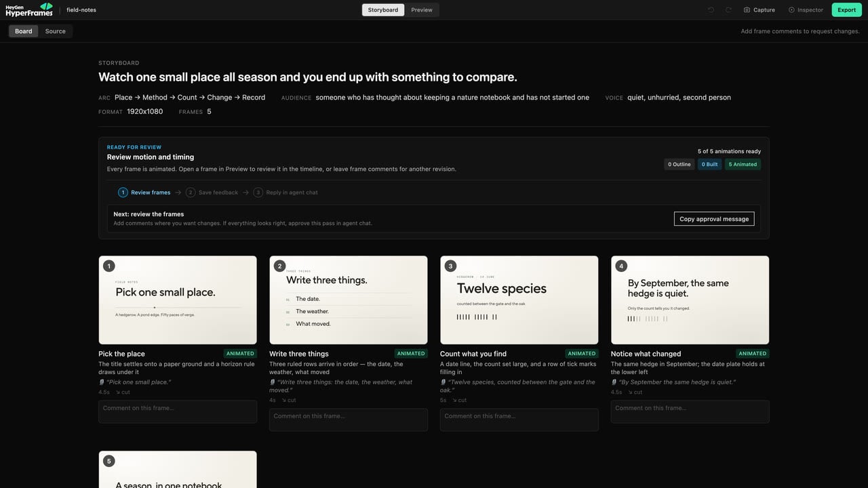868x488 pixels.
Task: Click the undo arrow icon
Action: point(711,9)
